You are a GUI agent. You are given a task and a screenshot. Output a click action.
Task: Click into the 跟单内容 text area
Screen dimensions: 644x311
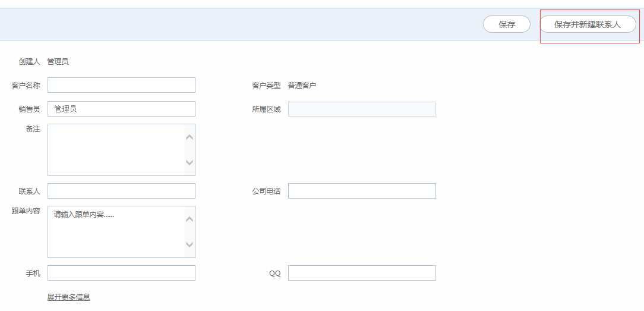pos(116,232)
